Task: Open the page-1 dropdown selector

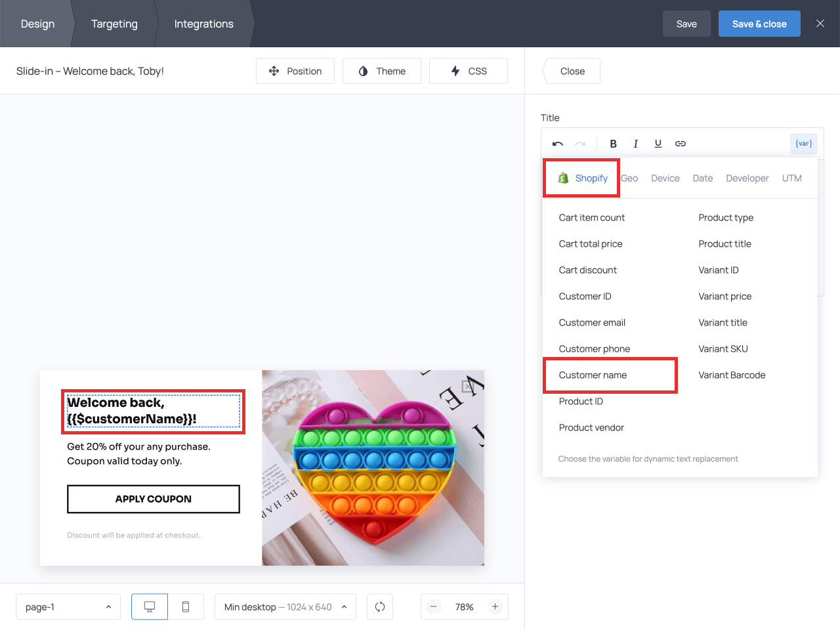Action: point(68,607)
